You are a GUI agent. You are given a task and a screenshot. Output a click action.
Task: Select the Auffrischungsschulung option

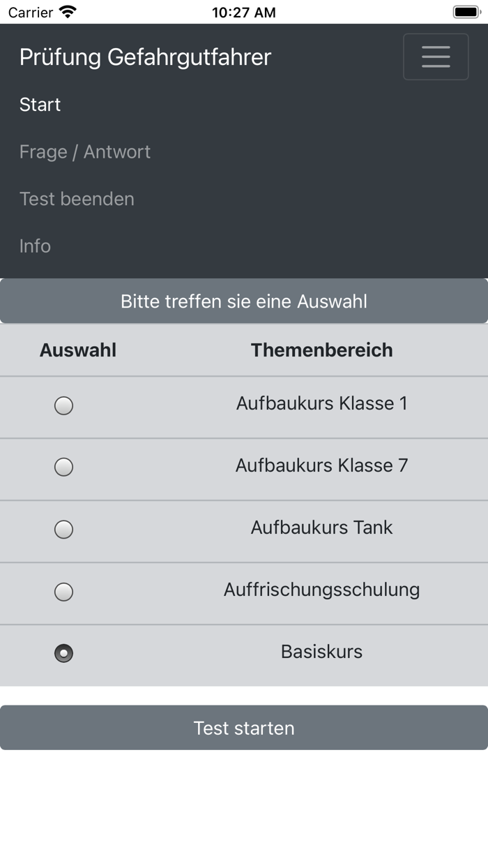pos(63,592)
